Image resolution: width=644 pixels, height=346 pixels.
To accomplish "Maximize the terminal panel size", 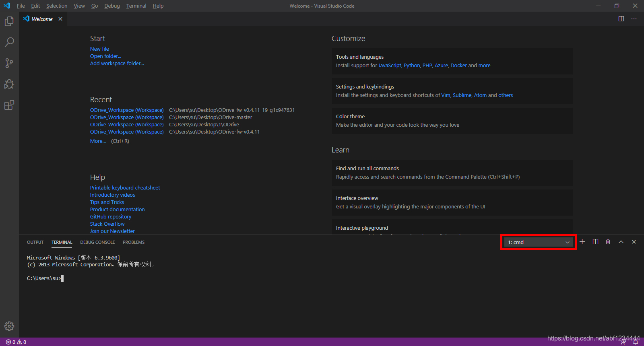I will (621, 242).
